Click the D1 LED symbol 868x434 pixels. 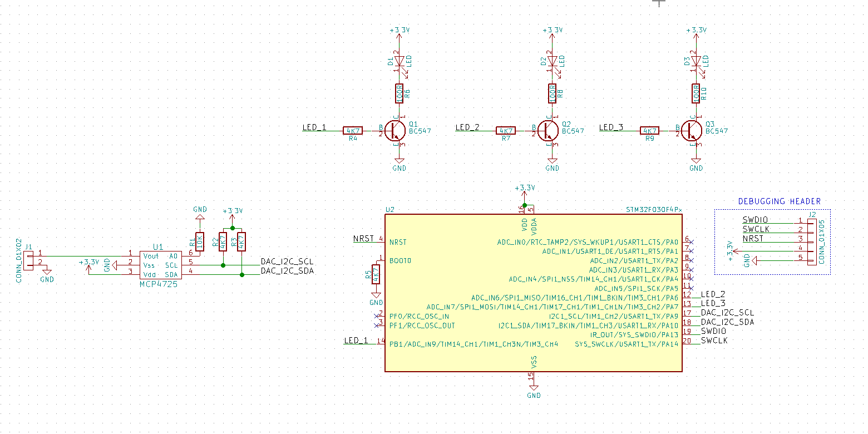pyautogui.click(x=398, y=61)
